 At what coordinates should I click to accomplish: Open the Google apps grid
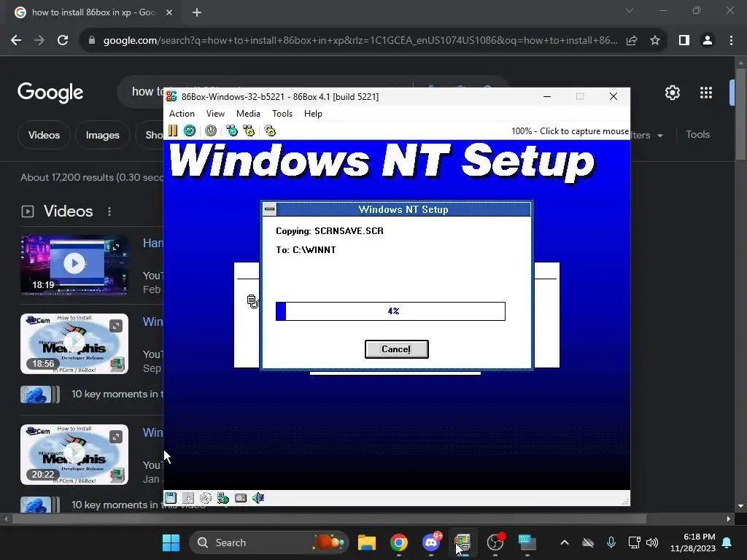[706, 93]
